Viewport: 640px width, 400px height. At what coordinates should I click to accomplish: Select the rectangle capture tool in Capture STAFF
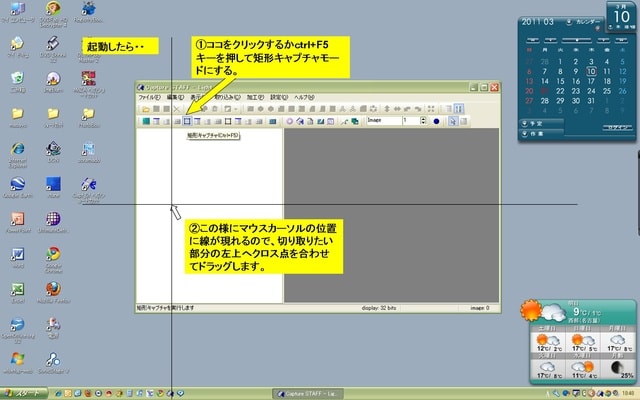pos(187,121)
